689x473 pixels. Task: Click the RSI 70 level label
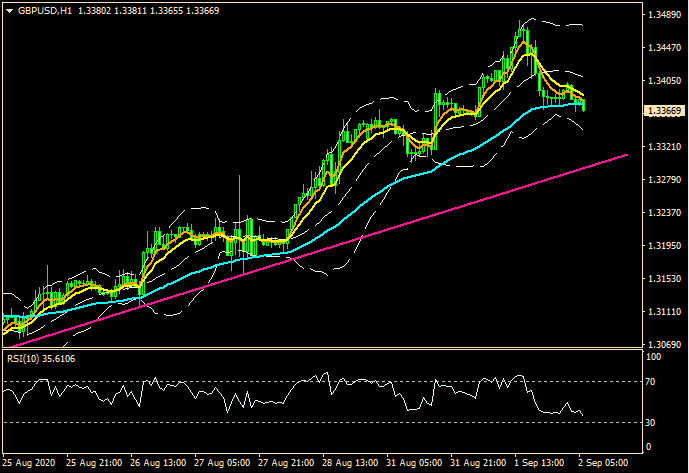tap(652, 382)
